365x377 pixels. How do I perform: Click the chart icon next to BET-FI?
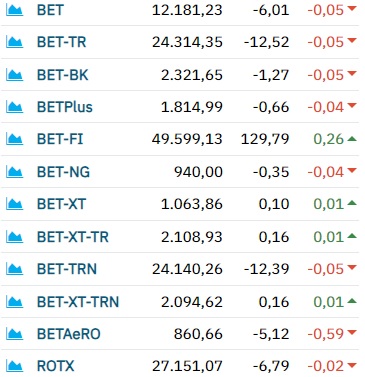pos(14,139)
